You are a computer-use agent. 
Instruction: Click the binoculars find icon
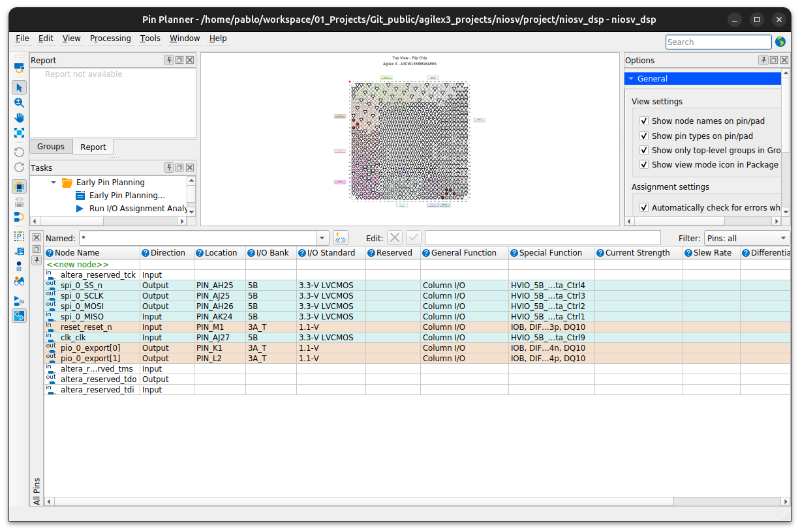coord(19,282)
